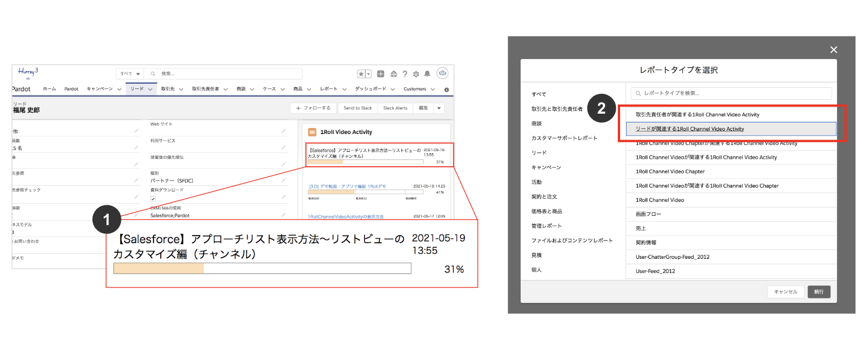Click pencil icon beside Salesforce;Pardot value
The width and height of the screenshot is (868, 352).
pyautogui.click(x=283, y=215)
